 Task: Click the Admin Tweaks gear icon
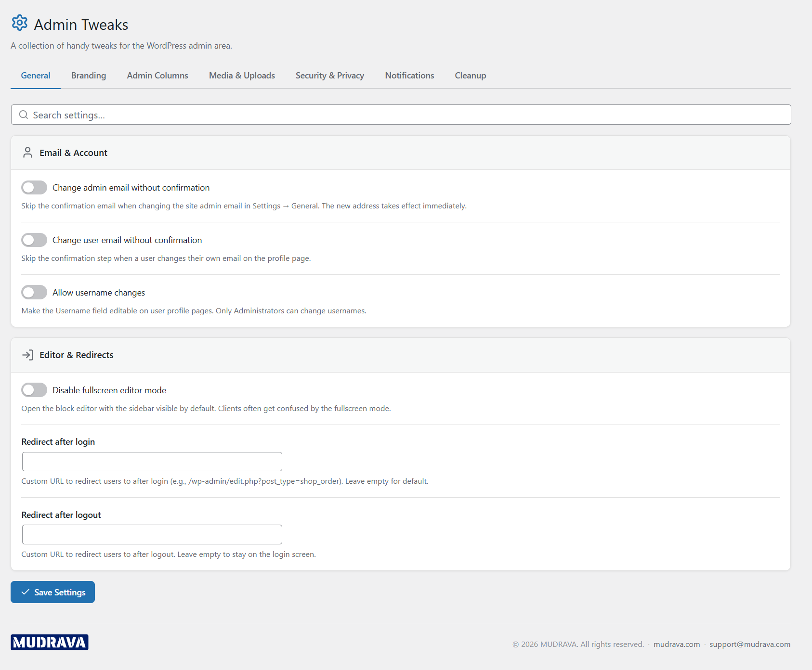pyautogui.click(x=20, y=23)
